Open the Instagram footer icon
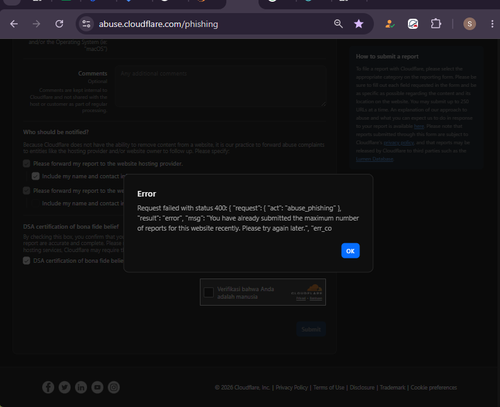The height and width of the screenshot is (407, 500). (x=114, y=387)
